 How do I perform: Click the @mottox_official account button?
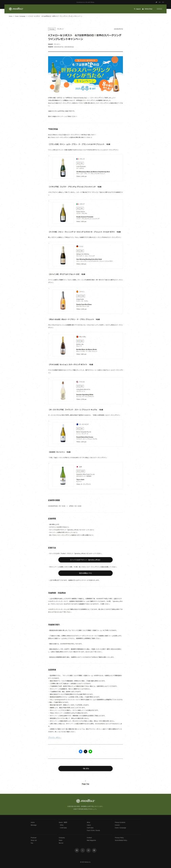click(85, 559)
